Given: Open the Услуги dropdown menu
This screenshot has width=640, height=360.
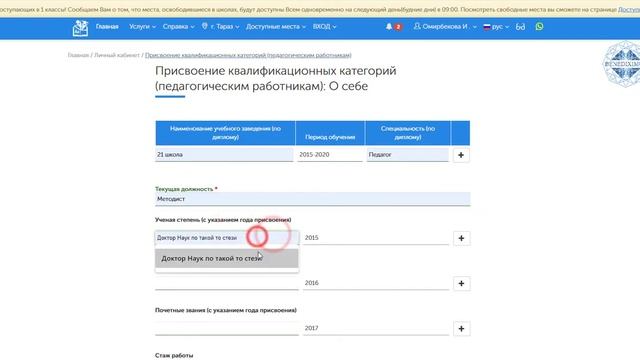Looking at the screenshot, I should [142, 27].
